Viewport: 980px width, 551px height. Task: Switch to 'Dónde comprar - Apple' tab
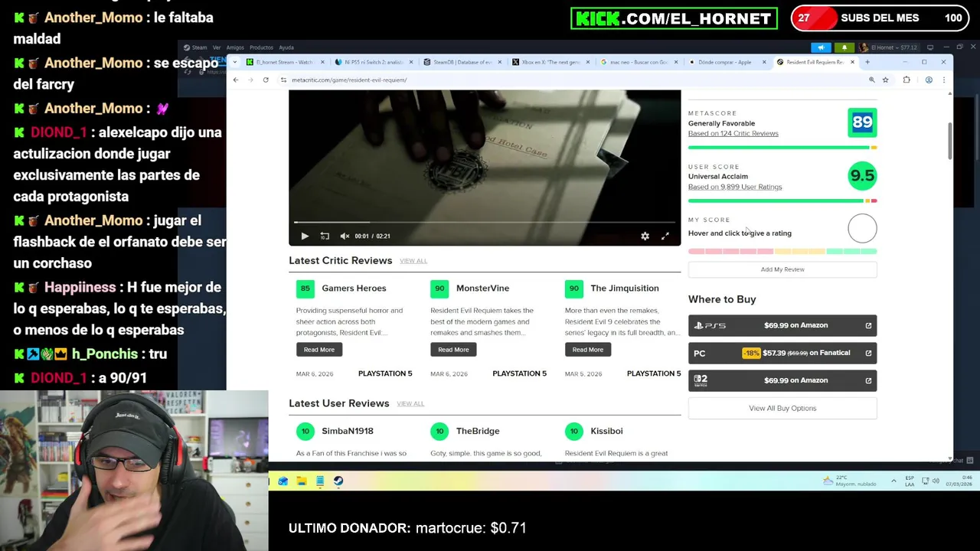[x=724, y=62]
